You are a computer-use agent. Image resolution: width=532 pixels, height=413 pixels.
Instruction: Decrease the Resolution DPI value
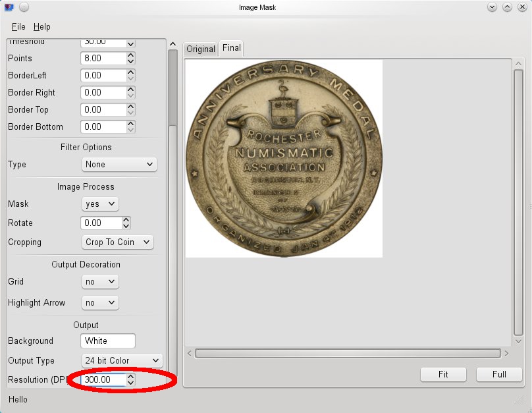pos(131,383)
